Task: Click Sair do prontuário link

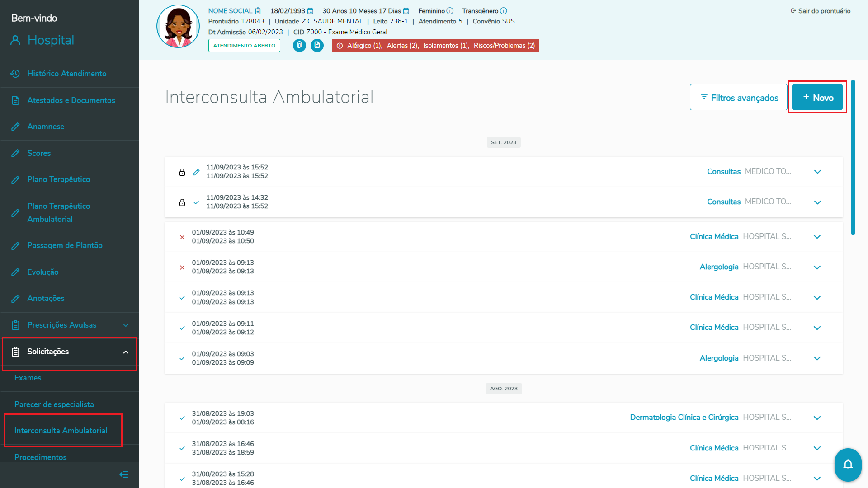Action: pos(821,11)
